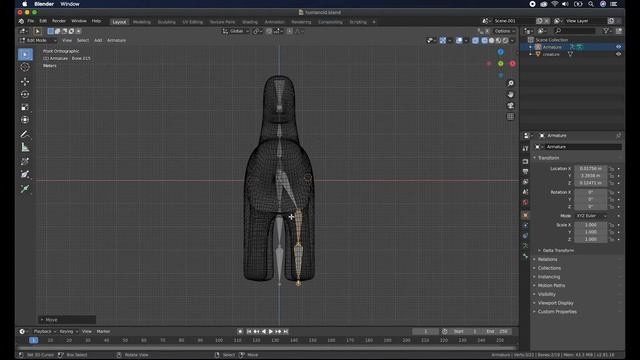Select the 3D Cursor tool
This screenshot has width=640, height=360.
tap(25, 67)
